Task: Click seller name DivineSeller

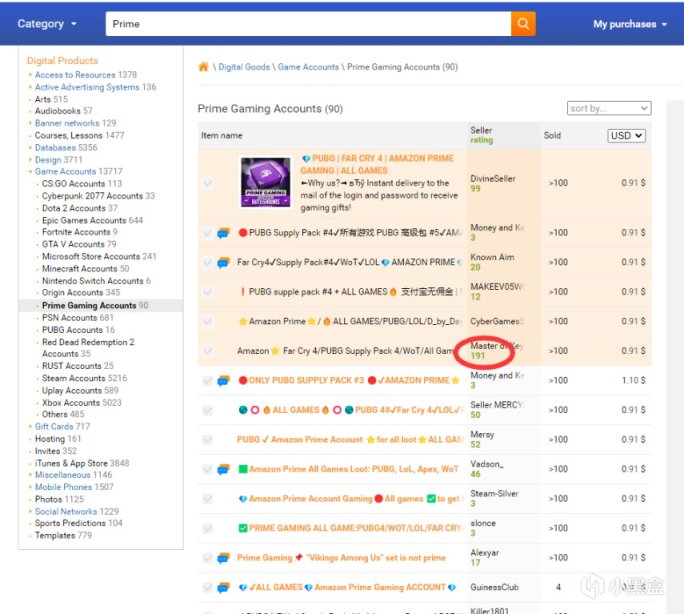Action: (493, 179)
